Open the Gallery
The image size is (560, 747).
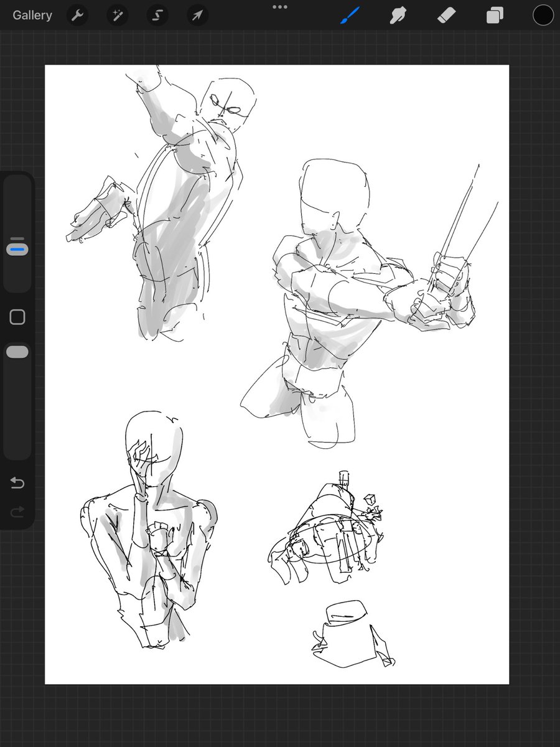[x=32, y=16]
